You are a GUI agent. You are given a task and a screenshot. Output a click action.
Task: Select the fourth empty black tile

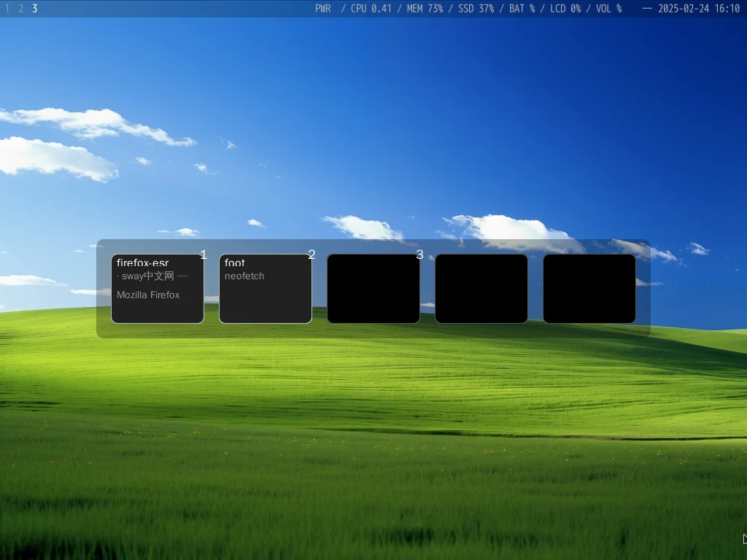(481, 289)
